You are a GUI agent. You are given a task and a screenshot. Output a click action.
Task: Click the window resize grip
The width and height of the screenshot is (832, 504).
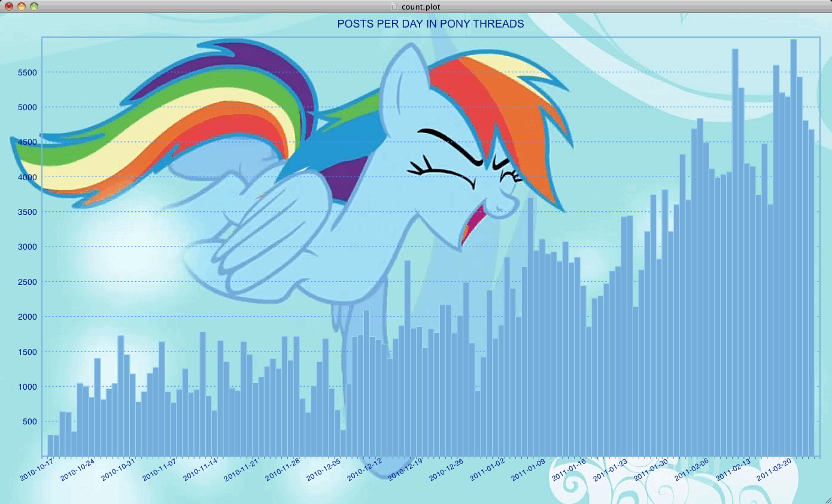click(827, 499)
